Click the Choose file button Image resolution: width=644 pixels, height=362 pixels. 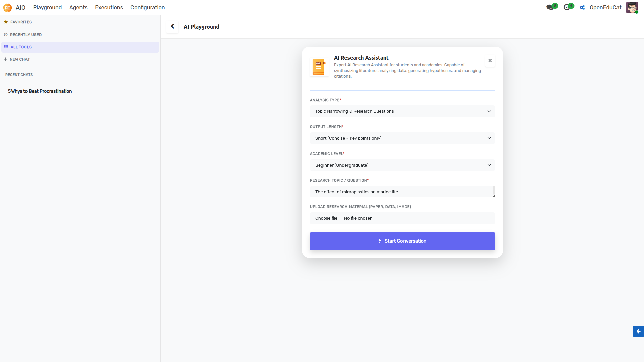click(326, 218)
